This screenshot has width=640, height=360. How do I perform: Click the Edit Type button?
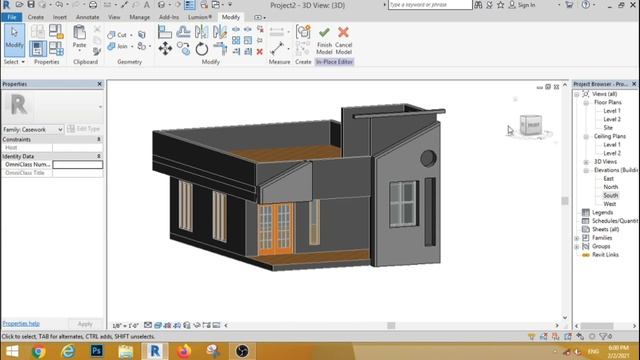point(84,129)
